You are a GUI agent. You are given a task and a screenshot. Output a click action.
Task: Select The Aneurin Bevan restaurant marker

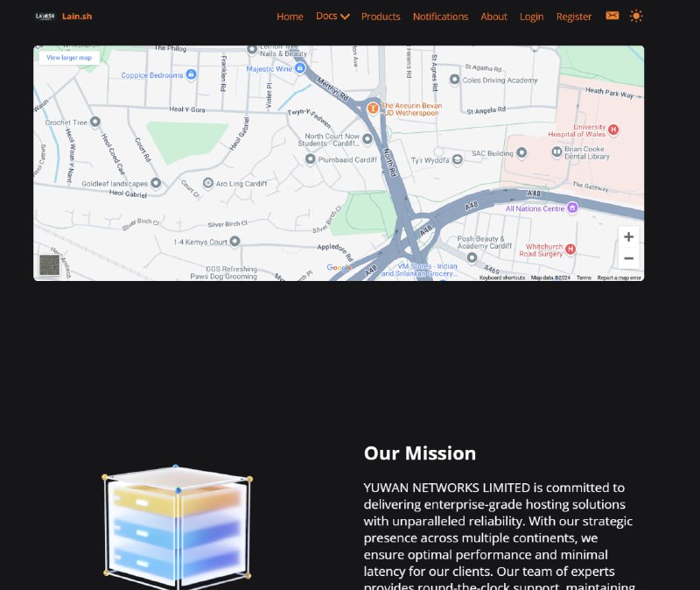pos(373,108)
